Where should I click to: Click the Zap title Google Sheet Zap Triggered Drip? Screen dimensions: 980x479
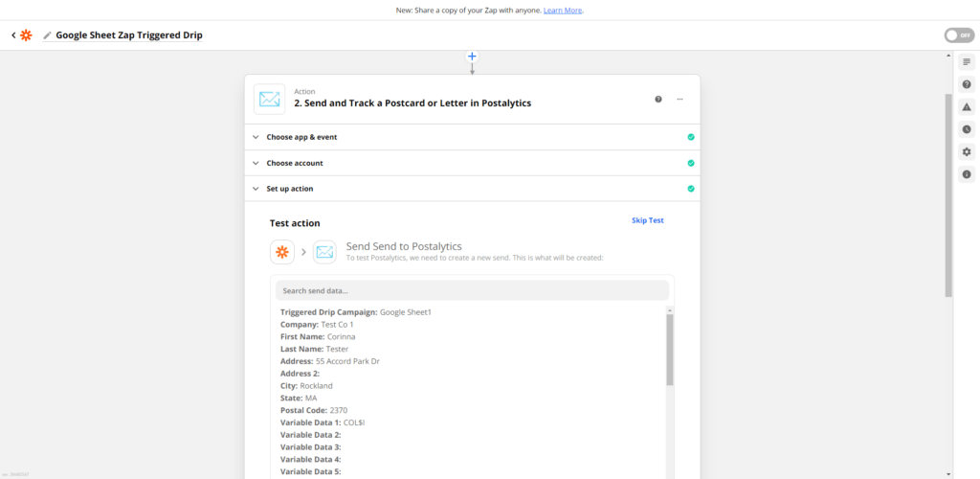click(129, 35)
